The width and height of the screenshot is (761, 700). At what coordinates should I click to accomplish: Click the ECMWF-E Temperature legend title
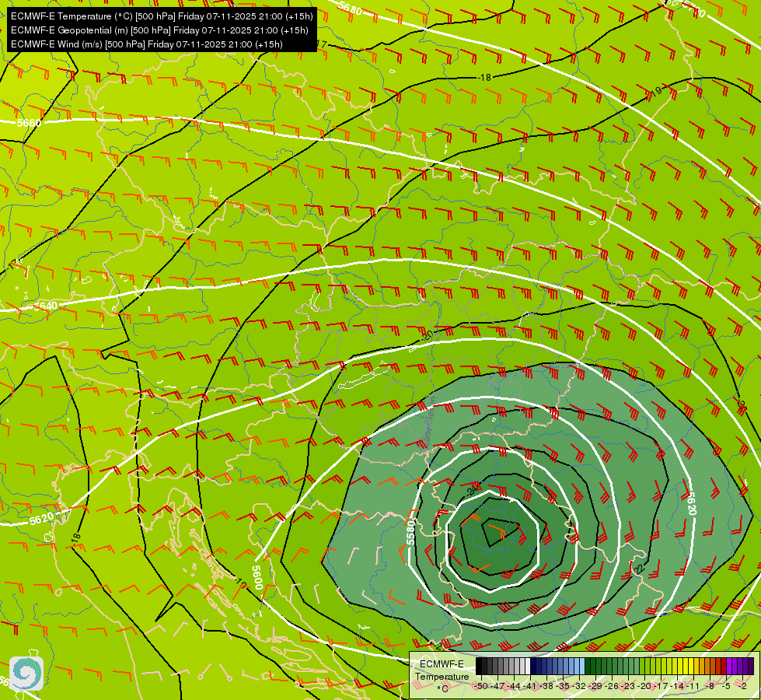coord(442,670)
